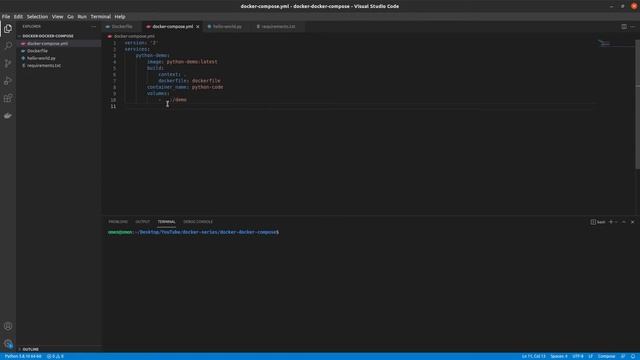Open docker-compose.yml in the Explorer tree
640x360 pixels.
47,44
